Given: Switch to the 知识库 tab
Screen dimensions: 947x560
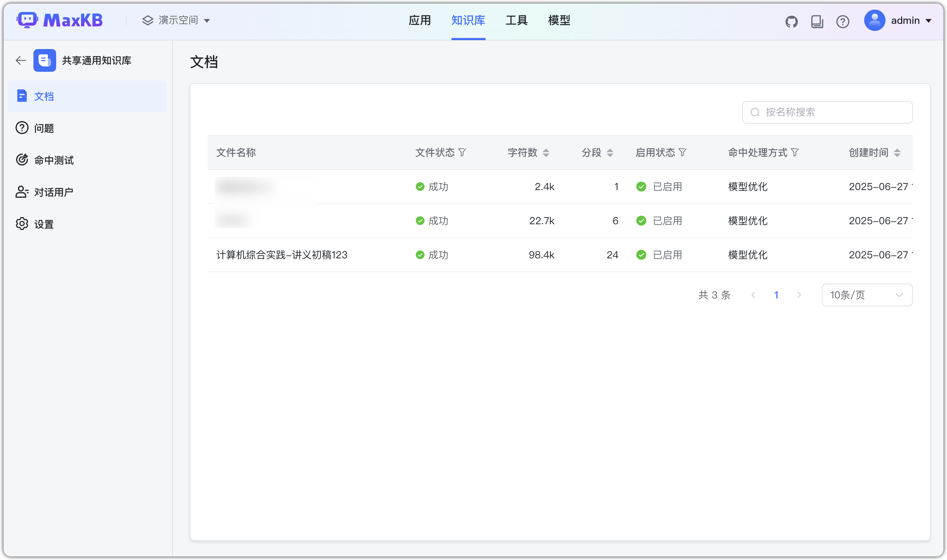Looking at the screenshot, I should 468,20.
